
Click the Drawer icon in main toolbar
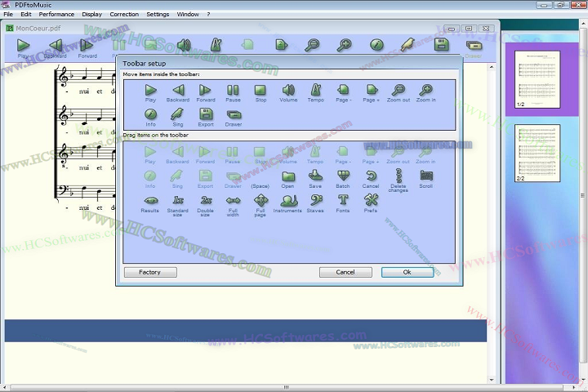tap(474, 46)
